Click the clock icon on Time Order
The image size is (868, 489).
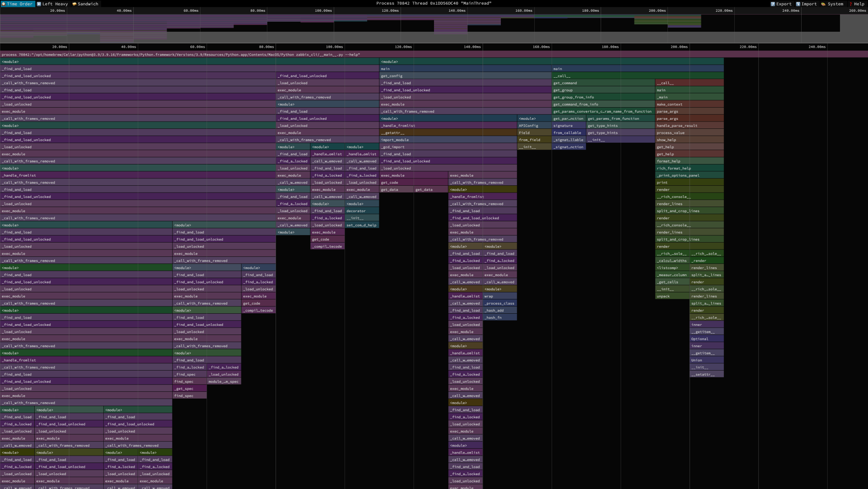coord(3,4)
